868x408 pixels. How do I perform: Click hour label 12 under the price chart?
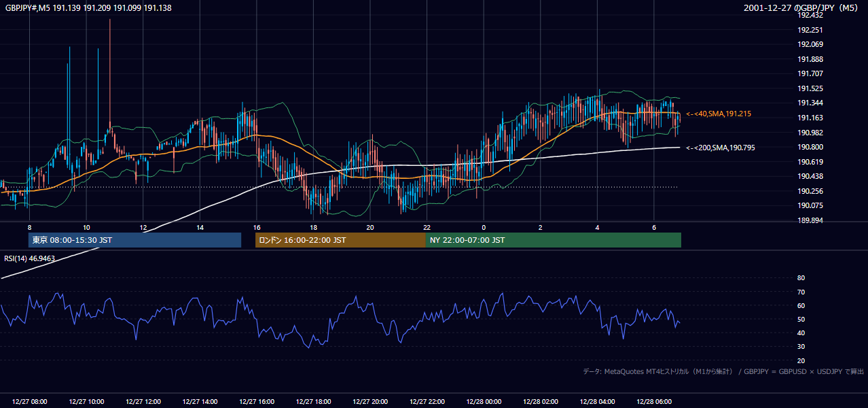(x=143, y=227)
